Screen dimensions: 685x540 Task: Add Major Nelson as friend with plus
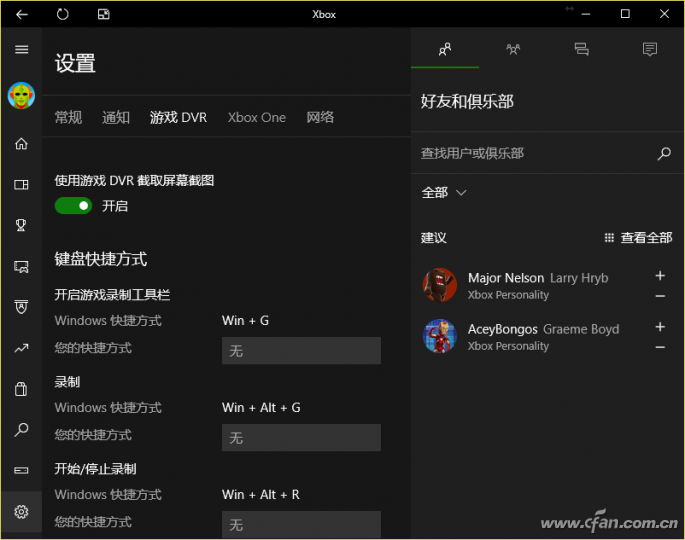pos(660,276)
